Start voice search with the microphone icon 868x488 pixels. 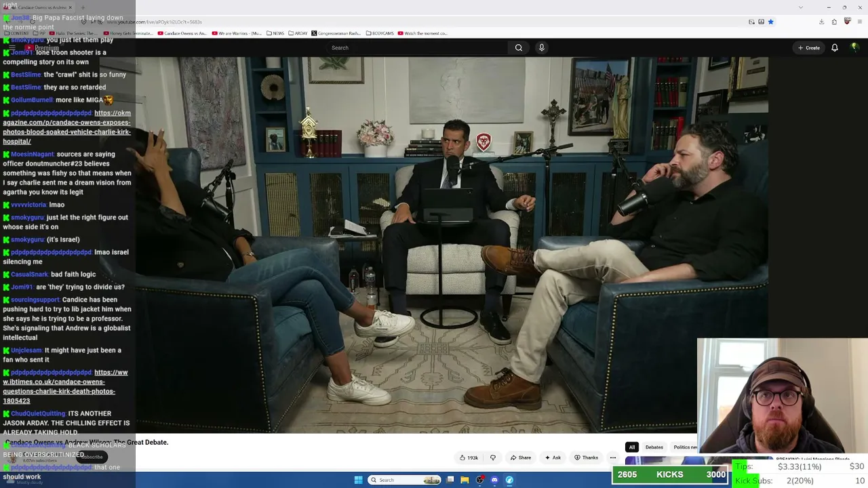point(541,47)
